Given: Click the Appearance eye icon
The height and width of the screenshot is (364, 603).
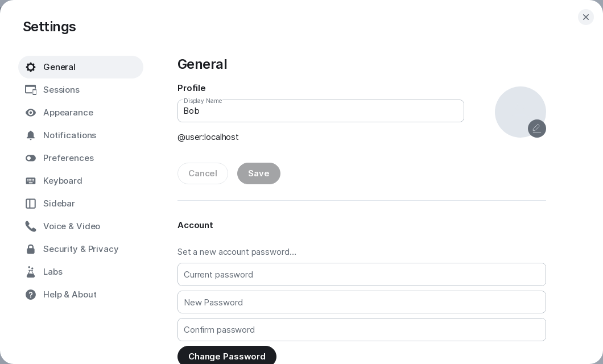Looking at the screenshot, I should [31, 113].
